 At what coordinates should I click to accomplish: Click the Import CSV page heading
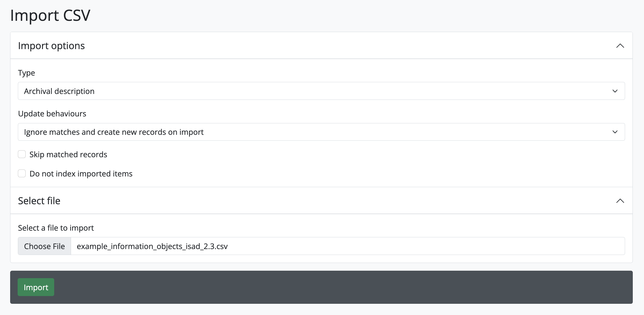point(50,15)
